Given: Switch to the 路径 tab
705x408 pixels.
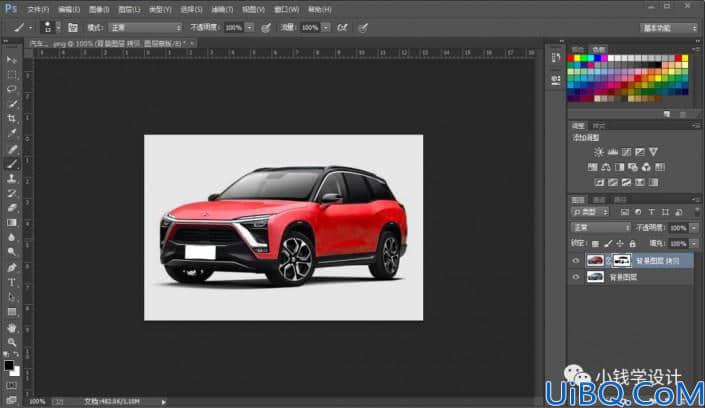Looking at the screenshot, I should pyautogui.click(x=620, y=200).
